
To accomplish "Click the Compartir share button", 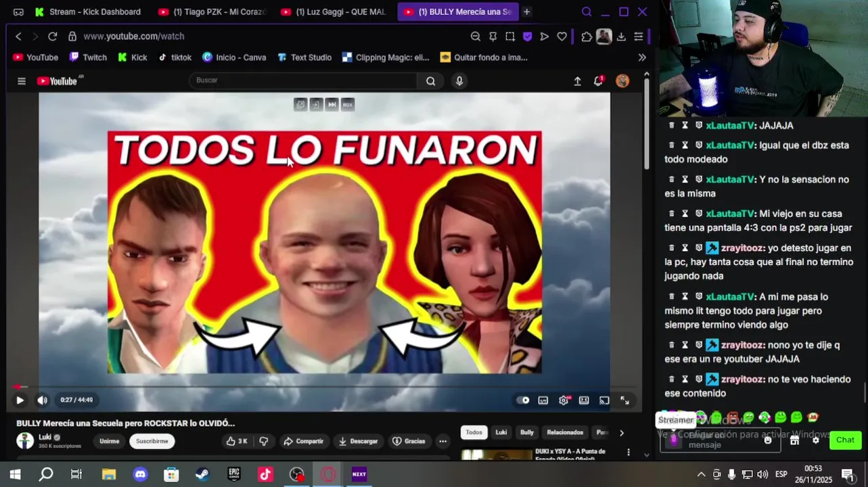I will pyautogui.click(x=303, y=441).
